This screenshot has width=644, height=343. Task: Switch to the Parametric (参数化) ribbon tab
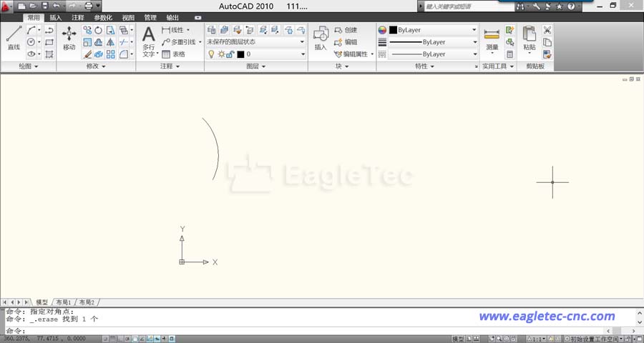pyautogui.click(x=103, y=18)
